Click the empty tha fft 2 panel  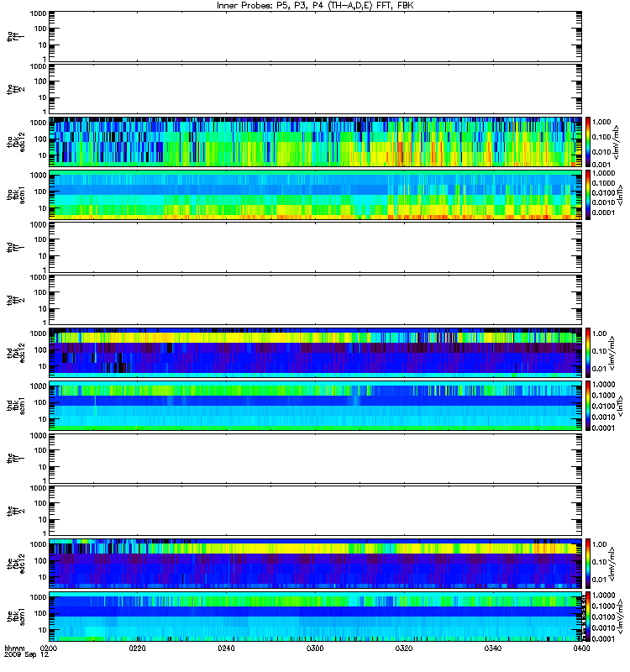pyautogui.click(x=316, y=89)
